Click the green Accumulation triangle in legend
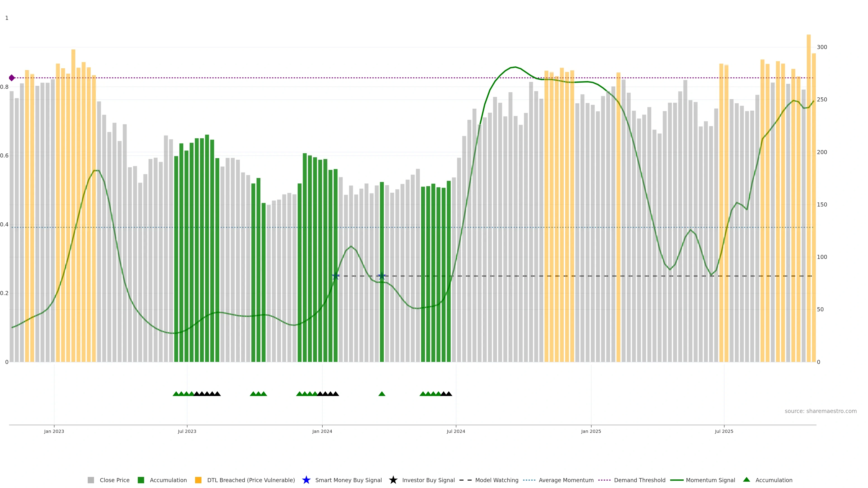 [746, 480]
